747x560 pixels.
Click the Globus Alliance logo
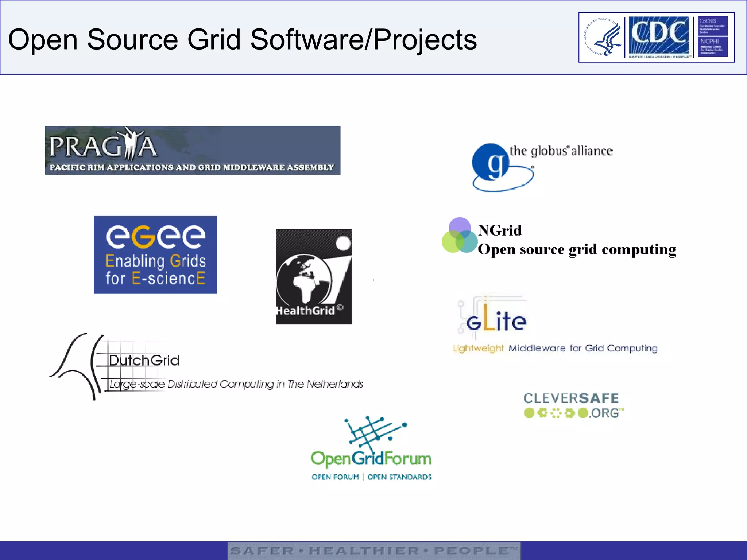pyautogui.click(x=542, y=167)
